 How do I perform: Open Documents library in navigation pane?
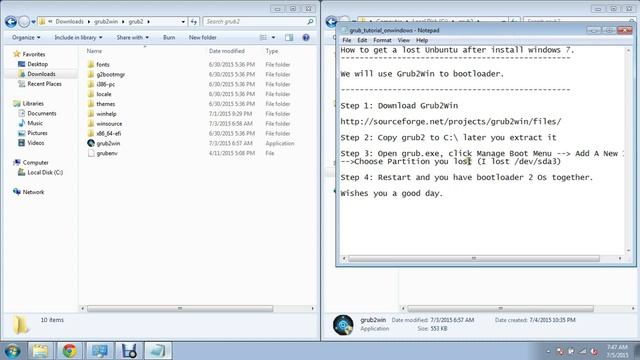tap(42, 113)
